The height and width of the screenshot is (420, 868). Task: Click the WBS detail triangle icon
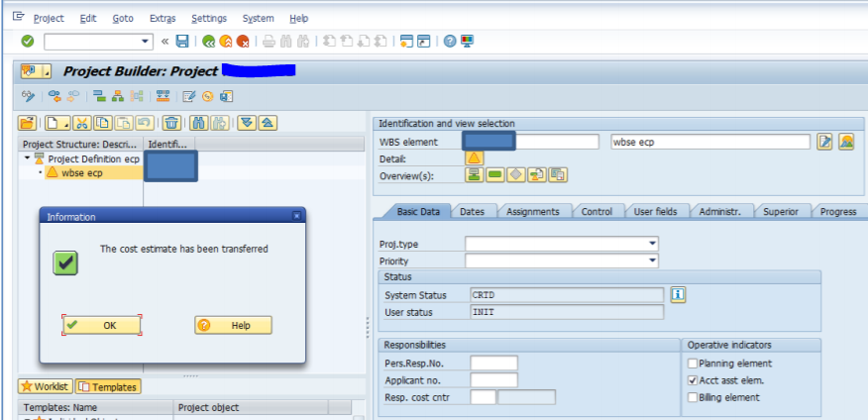[474, 158]
